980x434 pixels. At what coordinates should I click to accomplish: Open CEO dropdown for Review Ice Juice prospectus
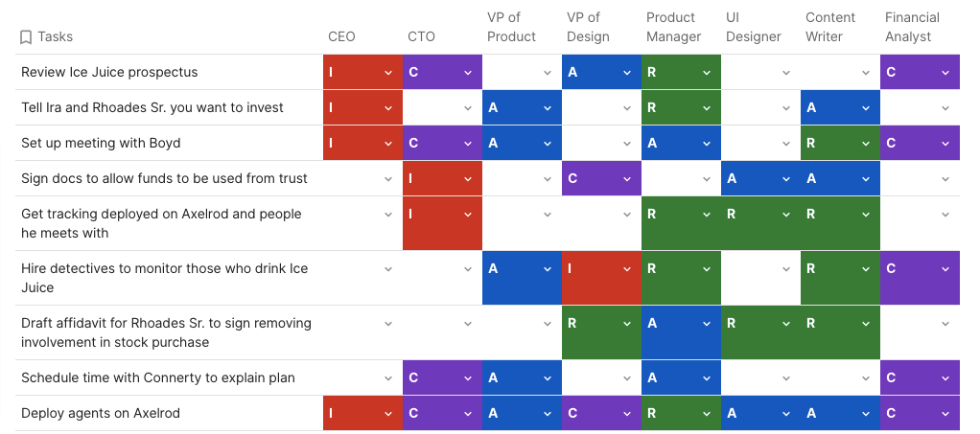coord(387,72)
